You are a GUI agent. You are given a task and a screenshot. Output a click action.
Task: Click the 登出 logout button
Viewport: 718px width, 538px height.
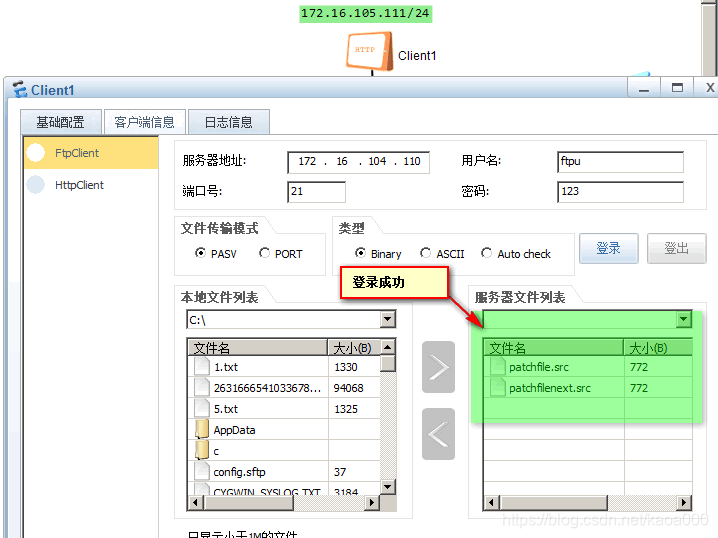[676, 248]
